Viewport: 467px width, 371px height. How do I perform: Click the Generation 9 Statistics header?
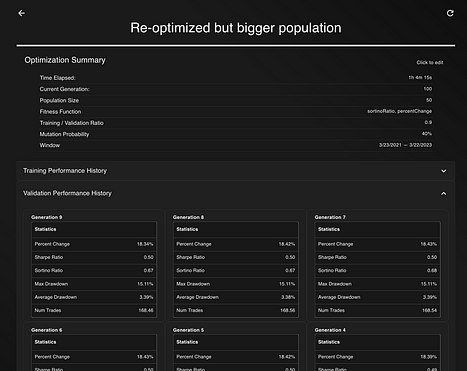[45, 229]
